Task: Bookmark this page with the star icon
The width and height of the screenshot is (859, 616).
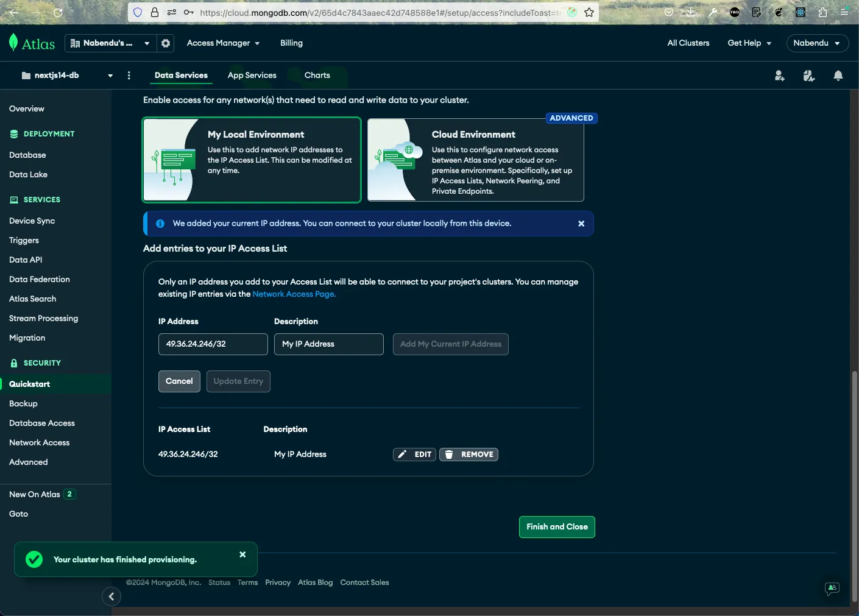Action: (589, 12)
